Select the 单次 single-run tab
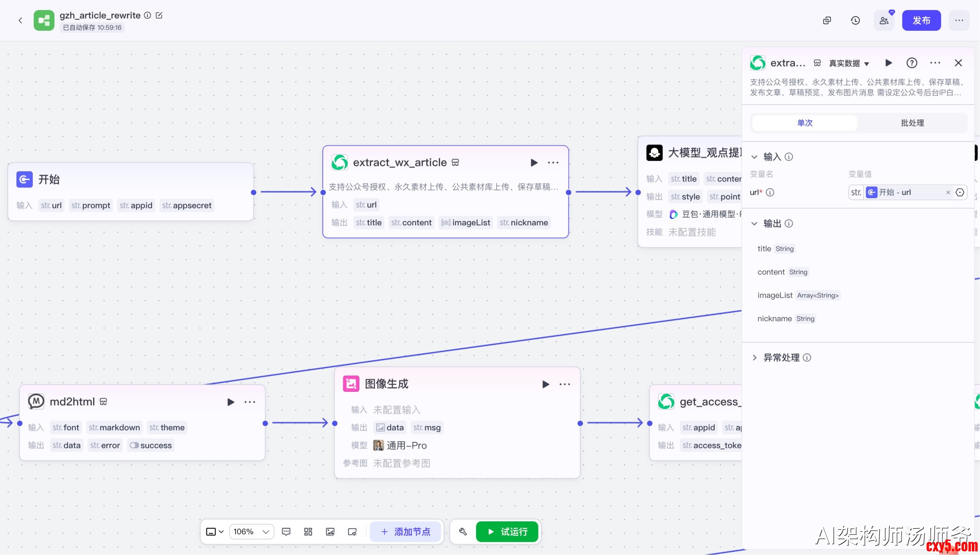Image resolution: width=980 pixels, height=555 pixels. pyautogui.click(x=804, y=123)
